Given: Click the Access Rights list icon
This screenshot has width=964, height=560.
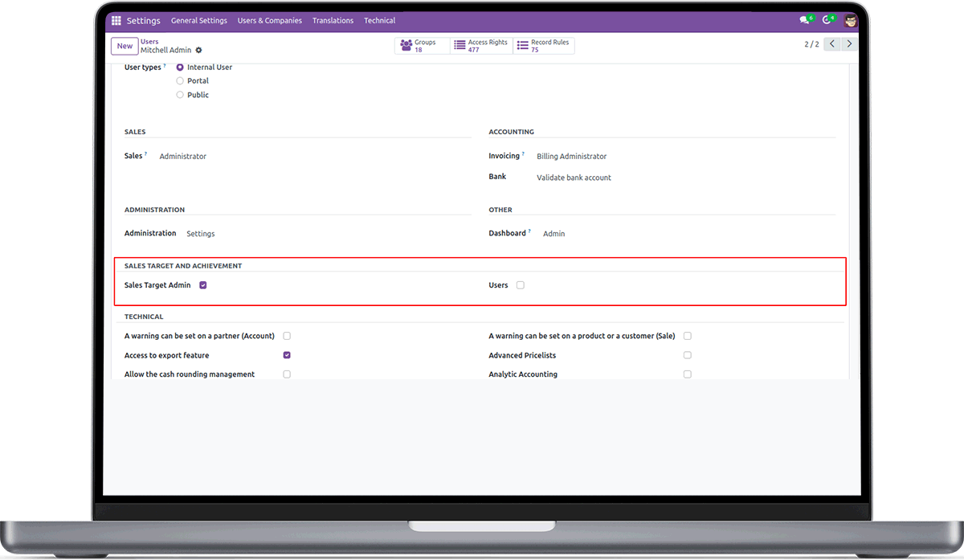Looking at the screenshot, I should point(460,46).
